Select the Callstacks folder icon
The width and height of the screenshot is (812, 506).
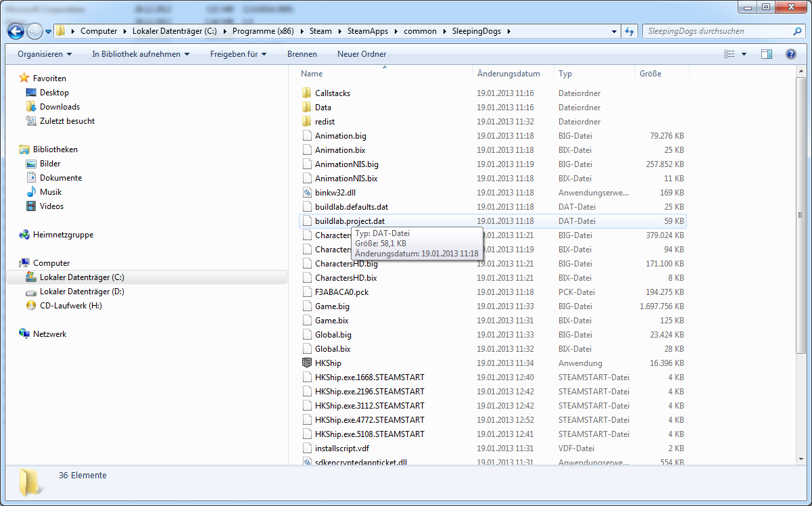pyautogui.click(x=307, y=93)
